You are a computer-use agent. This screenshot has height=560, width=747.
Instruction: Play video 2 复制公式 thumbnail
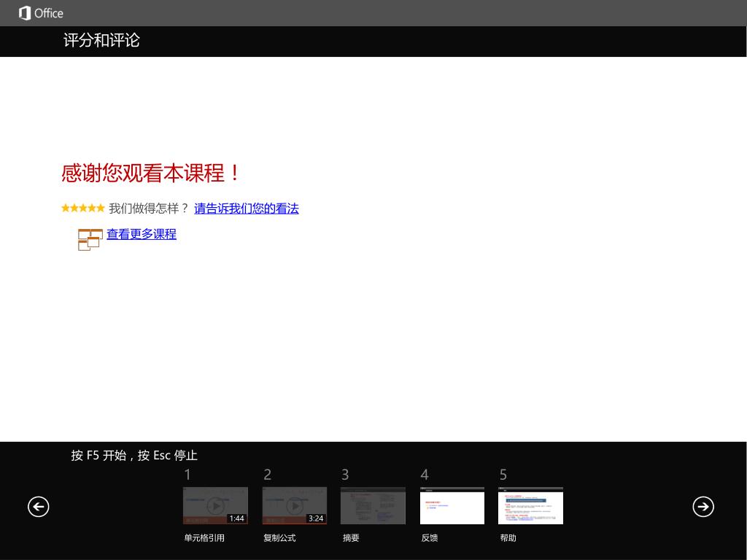click(x=295, y=506)
